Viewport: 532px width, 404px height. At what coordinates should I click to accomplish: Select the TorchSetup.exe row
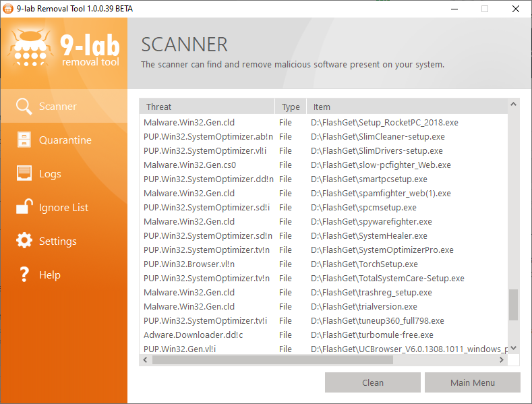pos(324,264)
